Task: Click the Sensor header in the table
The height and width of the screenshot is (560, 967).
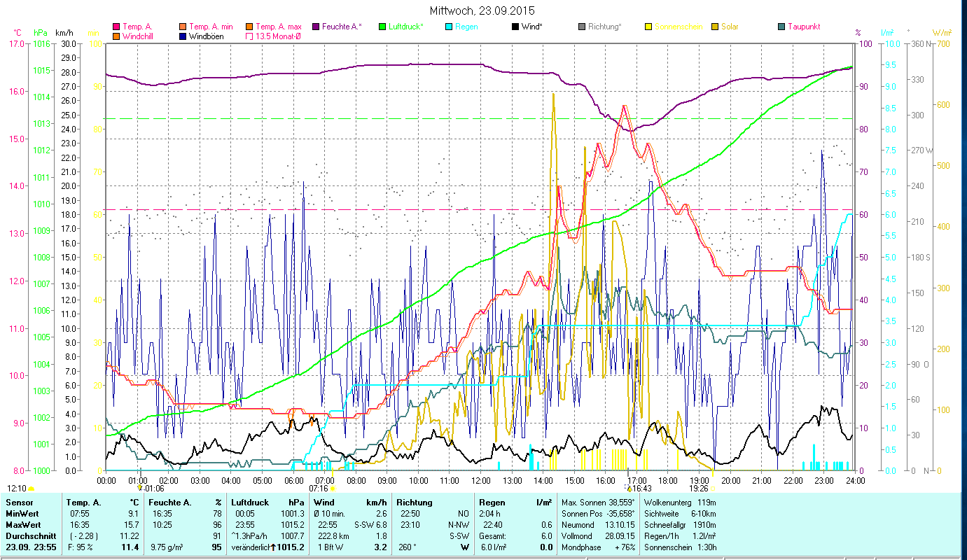Action: 18,503
